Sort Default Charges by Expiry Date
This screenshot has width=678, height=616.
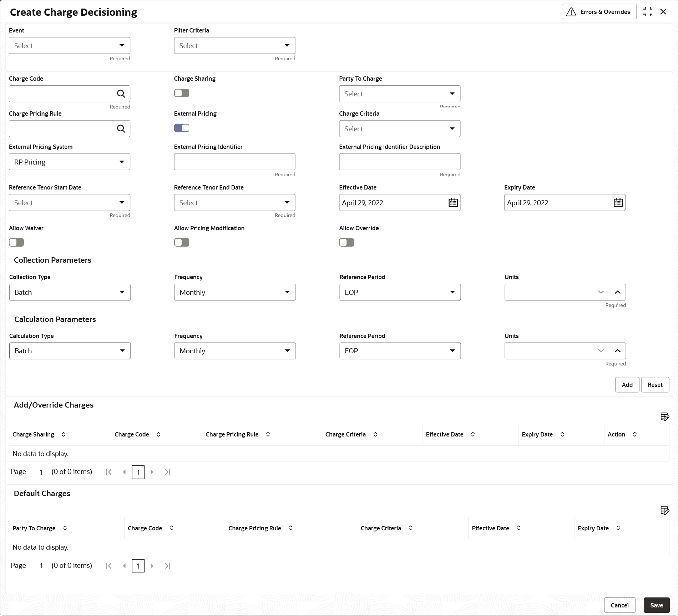click(618, 528)
